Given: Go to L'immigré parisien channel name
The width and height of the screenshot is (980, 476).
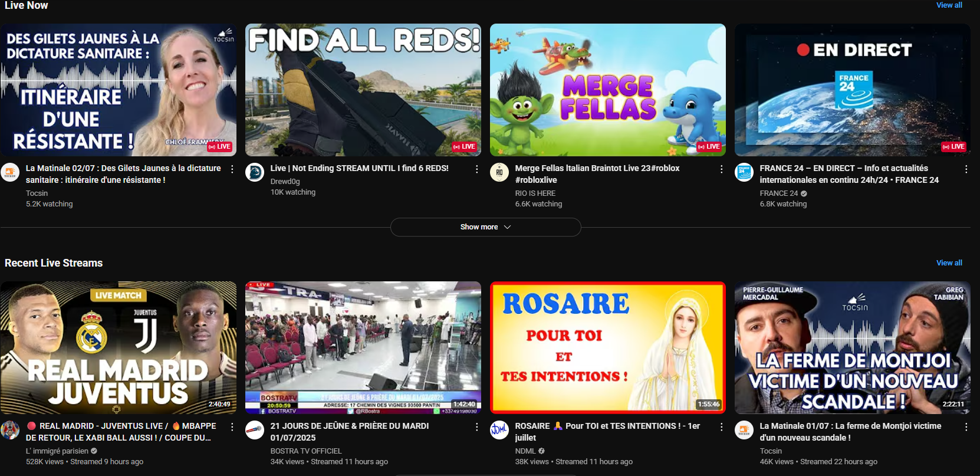Looking at the screenshot, I should 57,451.
